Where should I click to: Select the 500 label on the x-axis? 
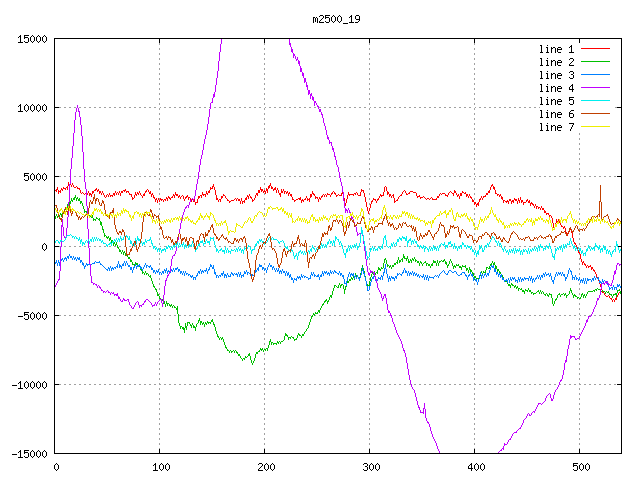tap(580, 467)
